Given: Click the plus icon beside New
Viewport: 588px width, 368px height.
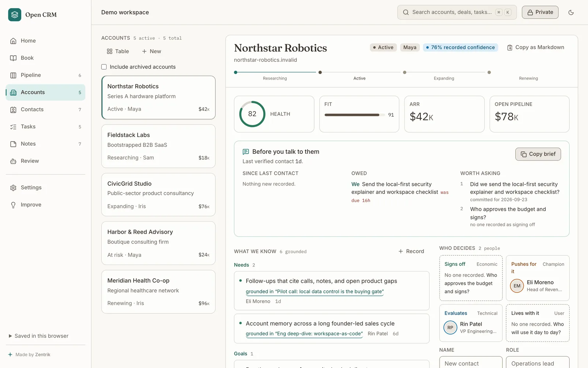Looking at the screenshot, I should [x=144, y=52].
